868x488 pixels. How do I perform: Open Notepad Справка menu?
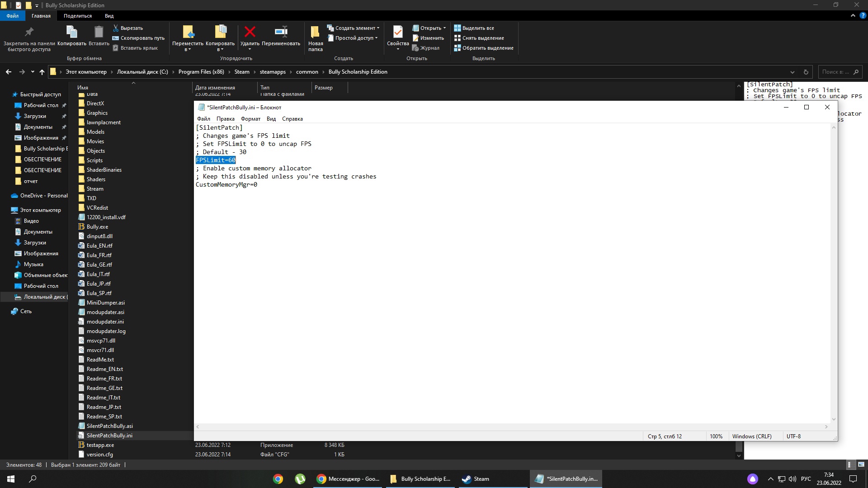click(x=292, y=119)
